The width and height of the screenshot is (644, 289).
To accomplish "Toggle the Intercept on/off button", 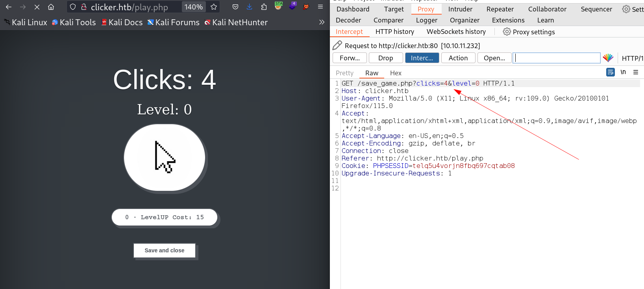I will point(422,58).
